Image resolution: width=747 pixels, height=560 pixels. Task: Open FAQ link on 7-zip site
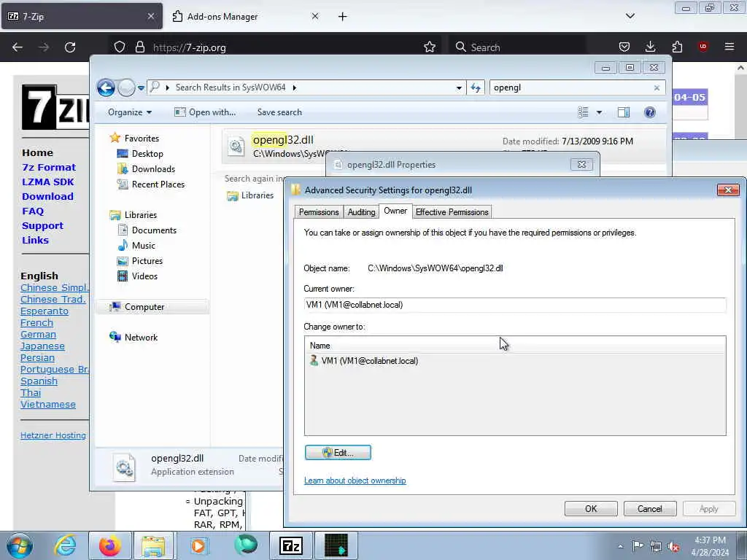pos(32,211)
